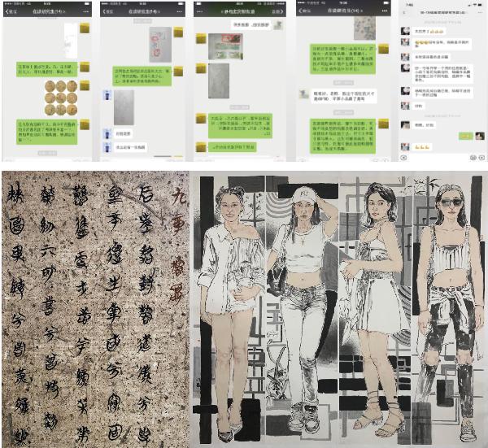The width and height of the screenshot is (488, 448).
Task: Select the white reply message in the fourth chat
Action: [344, 96]
